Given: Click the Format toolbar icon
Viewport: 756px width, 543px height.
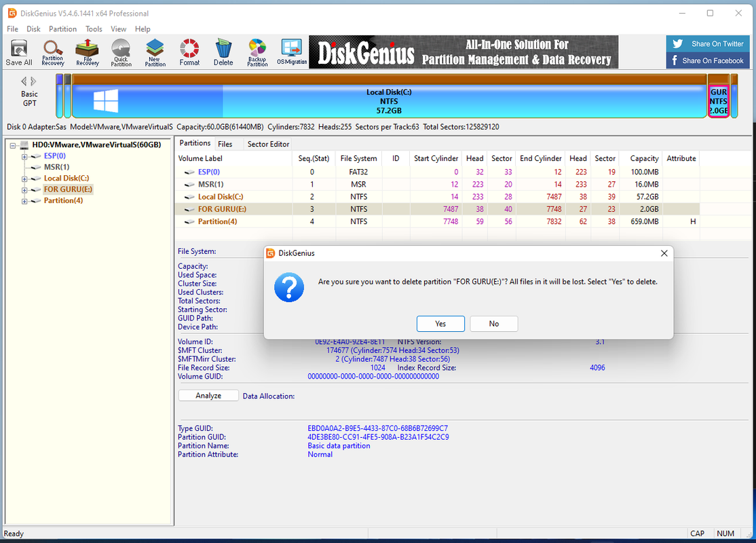Looking at the screenshot, I should click(x=189, y=52).
